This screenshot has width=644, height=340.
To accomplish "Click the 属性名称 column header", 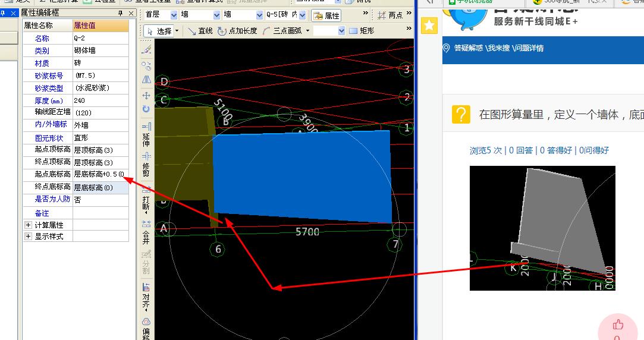I will [x=48, y=26].
